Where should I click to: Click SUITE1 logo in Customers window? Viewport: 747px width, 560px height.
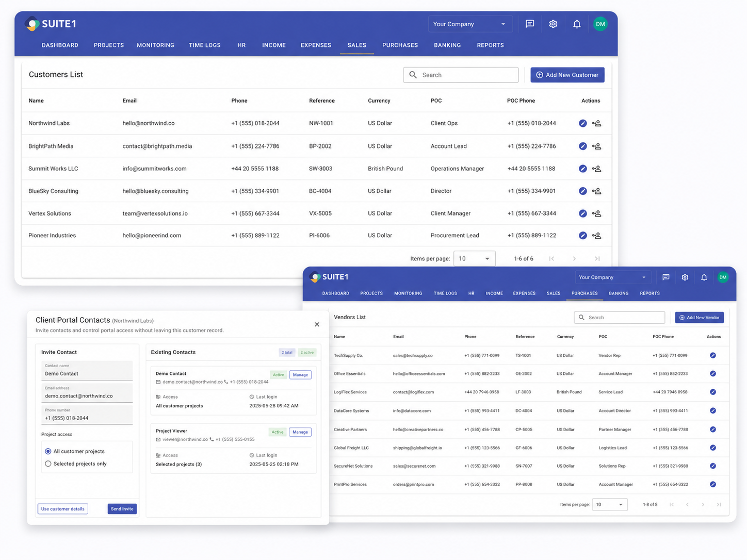pos(51,24)
